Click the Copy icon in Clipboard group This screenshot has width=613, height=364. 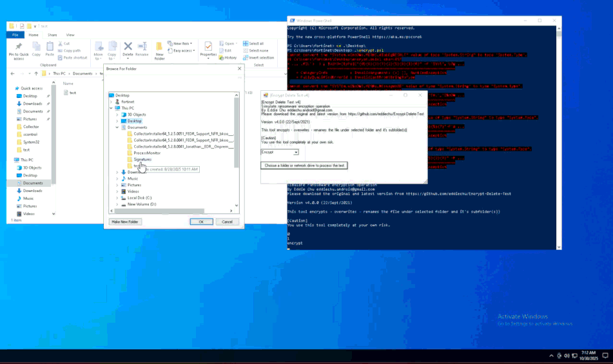pyautogui.click(x=36, y=50)
